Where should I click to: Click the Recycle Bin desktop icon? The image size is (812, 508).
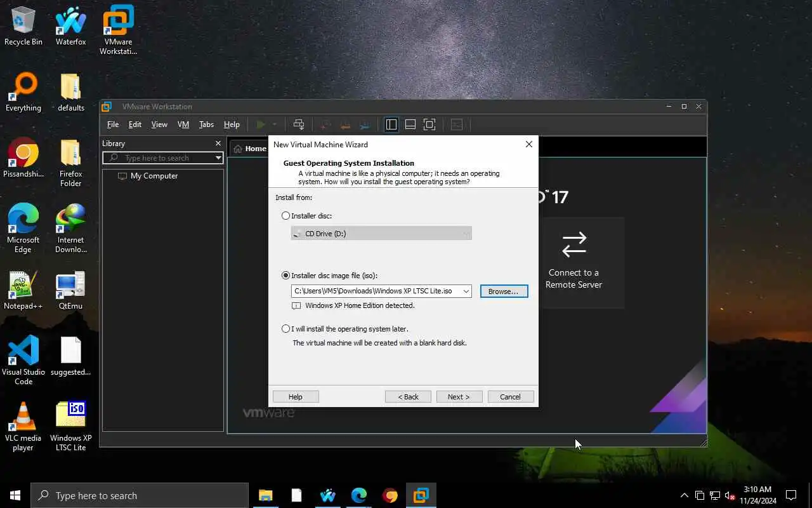coord(23,27)
